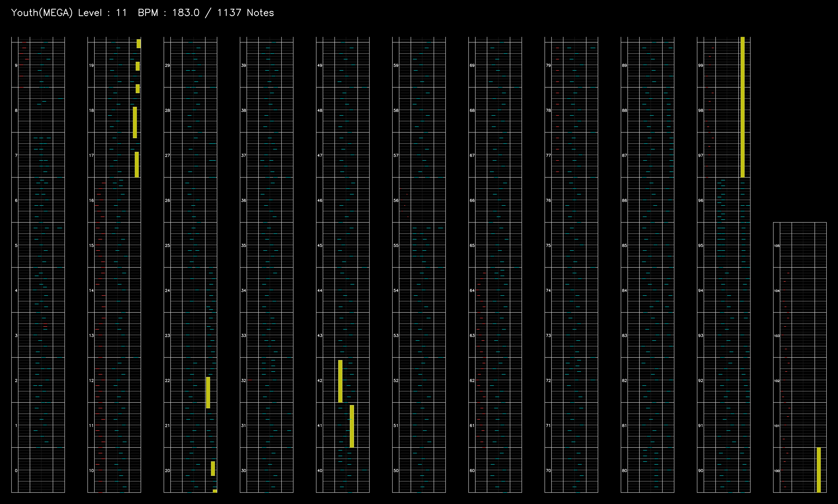Click the yellow hold note in measure 18
The image size is (838, 504).
point(135,122)
